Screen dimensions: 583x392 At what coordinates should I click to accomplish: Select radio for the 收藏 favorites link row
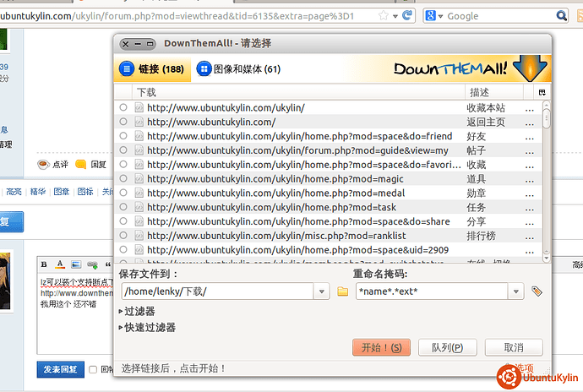[123, 164]
